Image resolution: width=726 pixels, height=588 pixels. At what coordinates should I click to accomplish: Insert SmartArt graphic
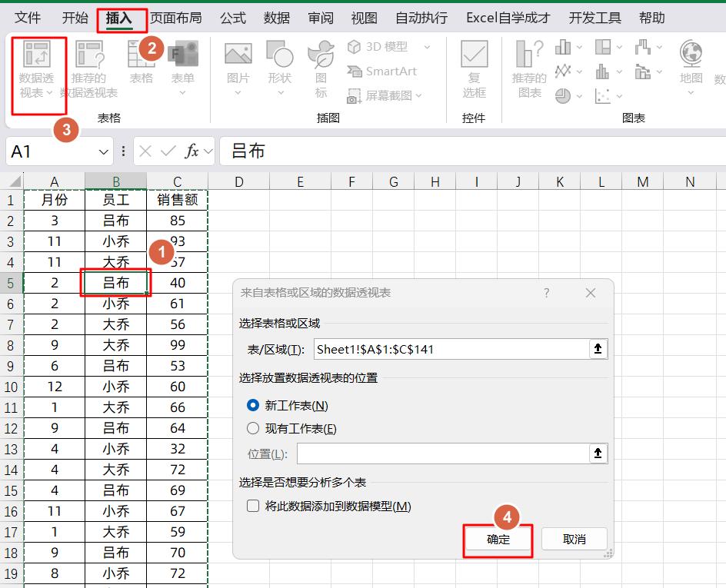pos(382,71)
